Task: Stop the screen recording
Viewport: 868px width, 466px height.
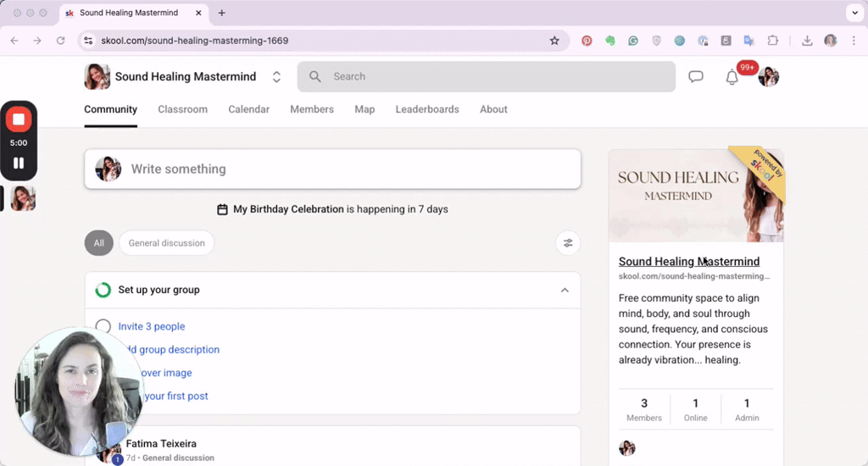Action: pos(19,119)
